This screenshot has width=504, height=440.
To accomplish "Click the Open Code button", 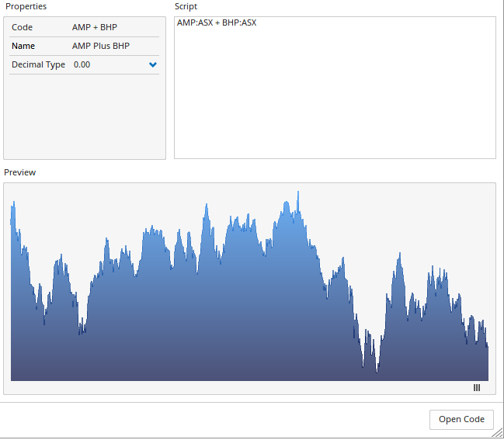I will coord(461,420).
